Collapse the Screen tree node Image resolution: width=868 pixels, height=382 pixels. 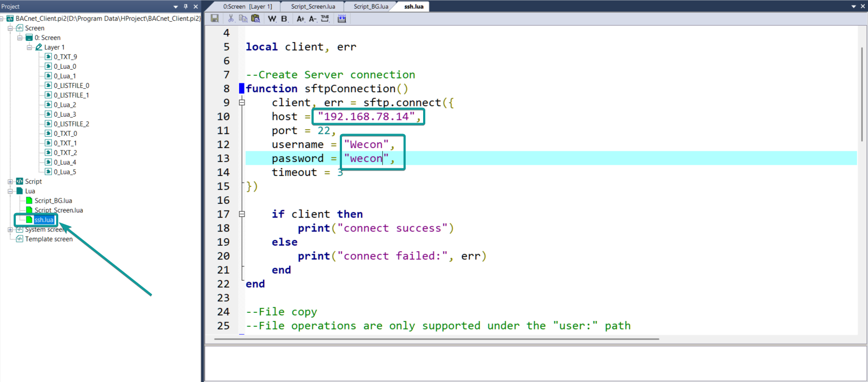tap(10, 28)
